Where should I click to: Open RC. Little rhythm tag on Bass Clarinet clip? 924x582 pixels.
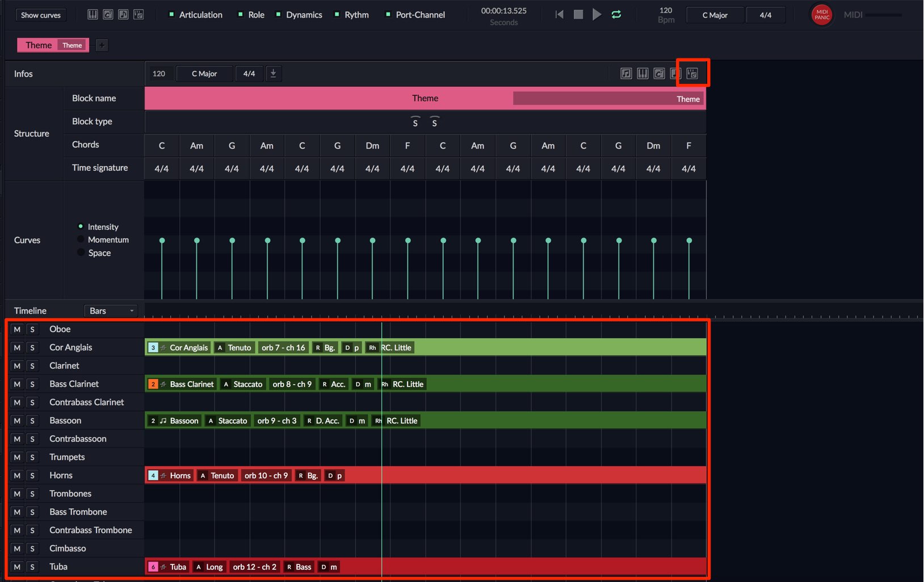[x=402, y=384]
